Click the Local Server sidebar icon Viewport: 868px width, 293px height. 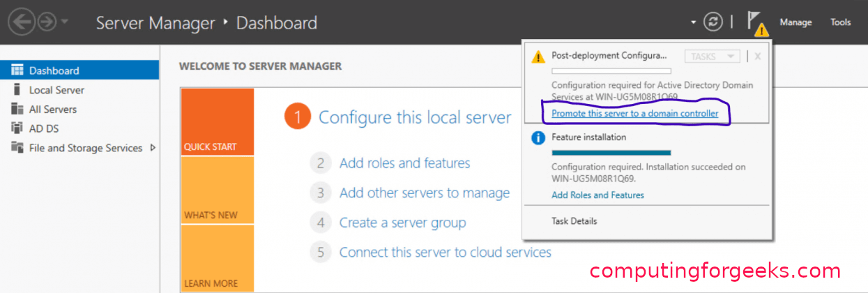[17, 90]
